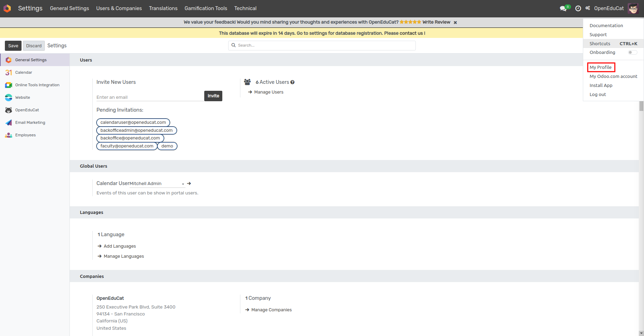
Task: Select My Profile from user menu
Action: pos(601,67)
